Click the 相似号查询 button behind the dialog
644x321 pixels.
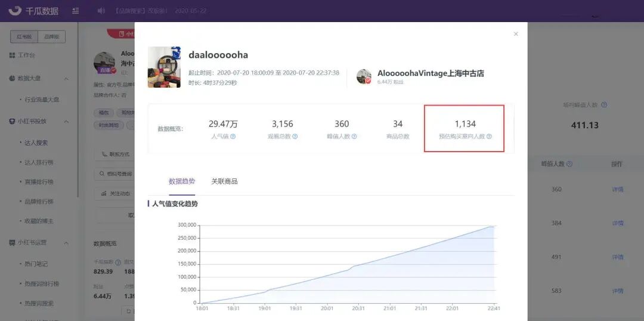(x=114, y=174)
